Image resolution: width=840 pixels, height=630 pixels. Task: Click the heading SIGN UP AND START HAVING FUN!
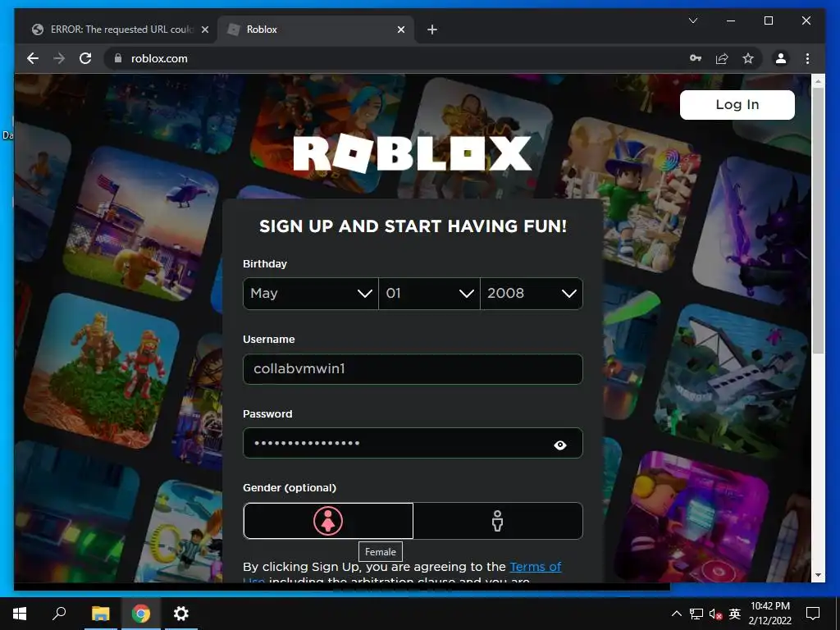point(413,226)
